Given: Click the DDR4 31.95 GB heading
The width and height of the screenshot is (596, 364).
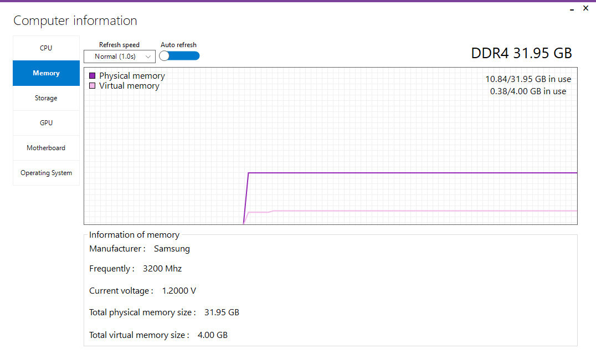Looking at the screenshot, I should point(521,53).
